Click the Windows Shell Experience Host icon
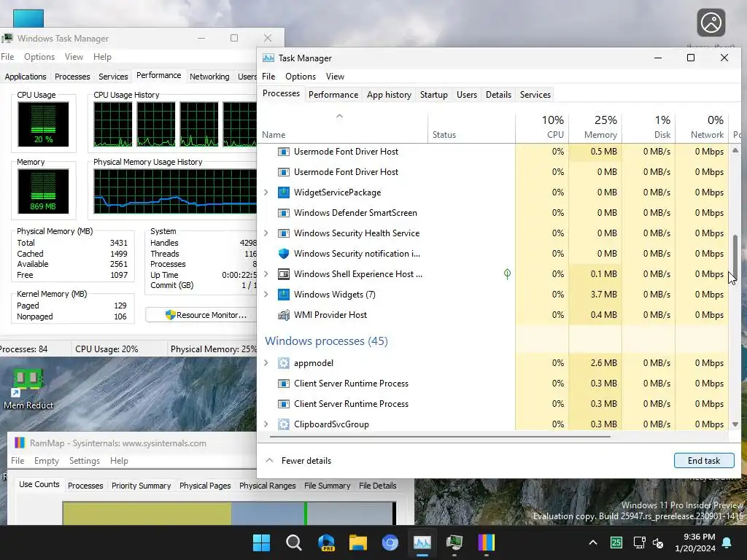 [284, 274]
